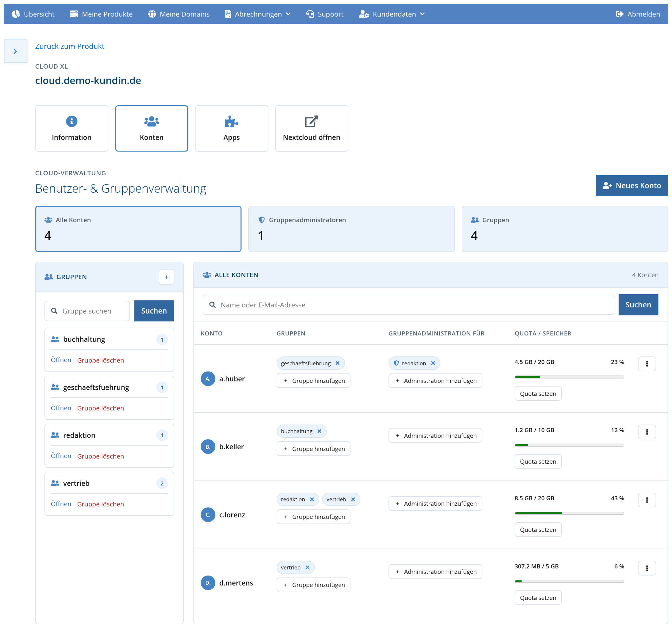Click the a.huber storage usage bar

pyautogui.click(x=569, y=377)
